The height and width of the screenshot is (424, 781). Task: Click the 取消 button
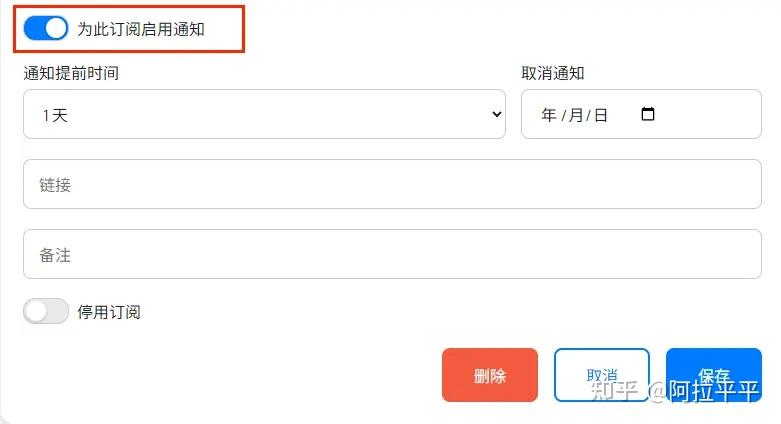click(601, 375)
